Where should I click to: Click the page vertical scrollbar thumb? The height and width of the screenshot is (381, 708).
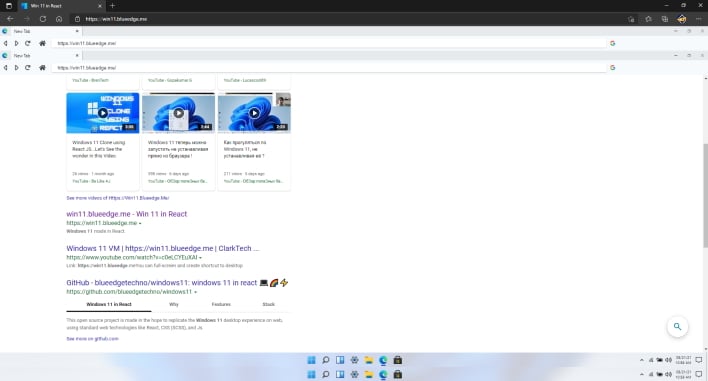coord(705,195)
